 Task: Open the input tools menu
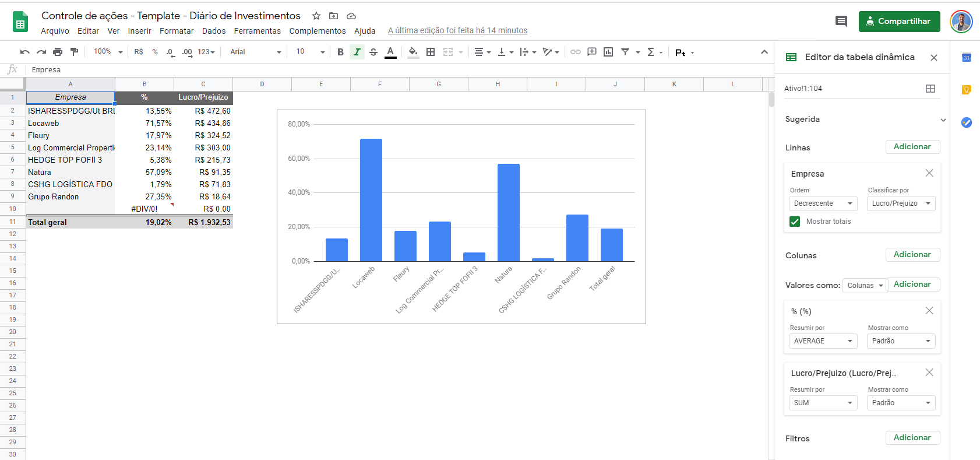[x=685, y=52]
